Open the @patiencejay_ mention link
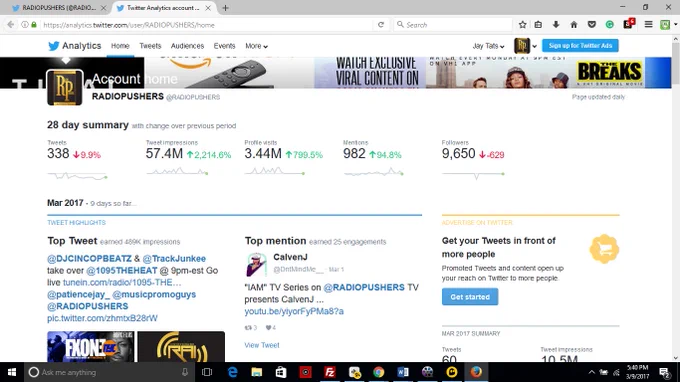Viewport: 680px width, 382px height. 78,294
